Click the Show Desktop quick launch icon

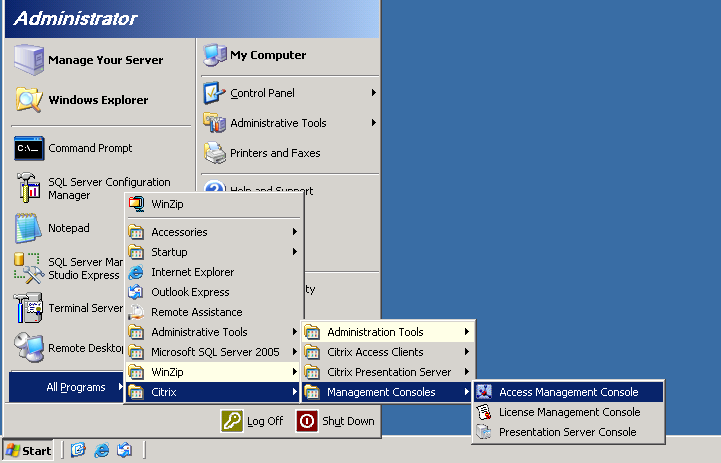pos(78,450)
